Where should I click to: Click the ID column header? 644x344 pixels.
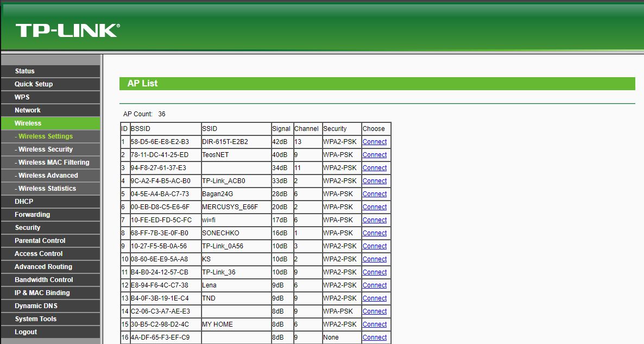click(124, 129)
